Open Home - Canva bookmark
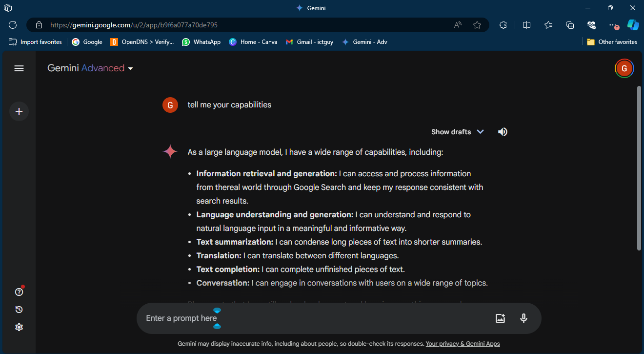The width and height of the screenshot is (644, 354). pos(253,42)
